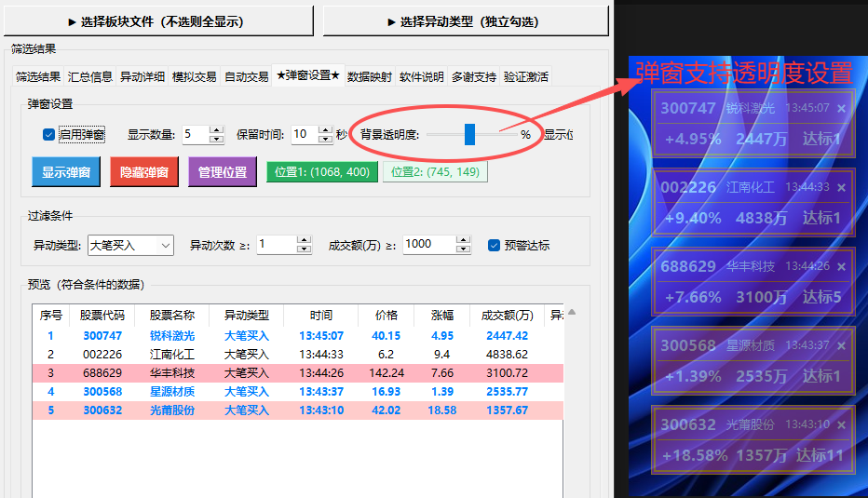Select row 3 华丰科技 in preview table
The width and height of the screenshot is (868, 498).
298,373
